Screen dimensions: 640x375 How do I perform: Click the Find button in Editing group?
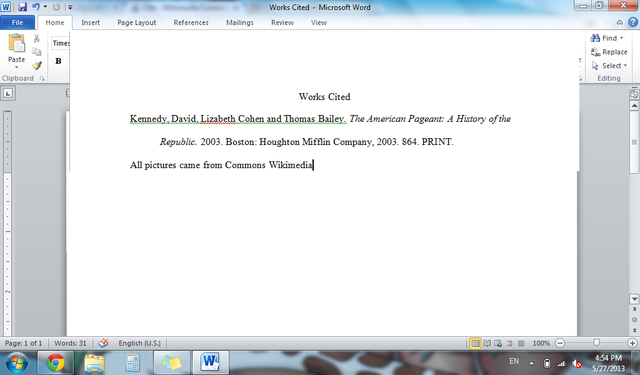(604, 38)
